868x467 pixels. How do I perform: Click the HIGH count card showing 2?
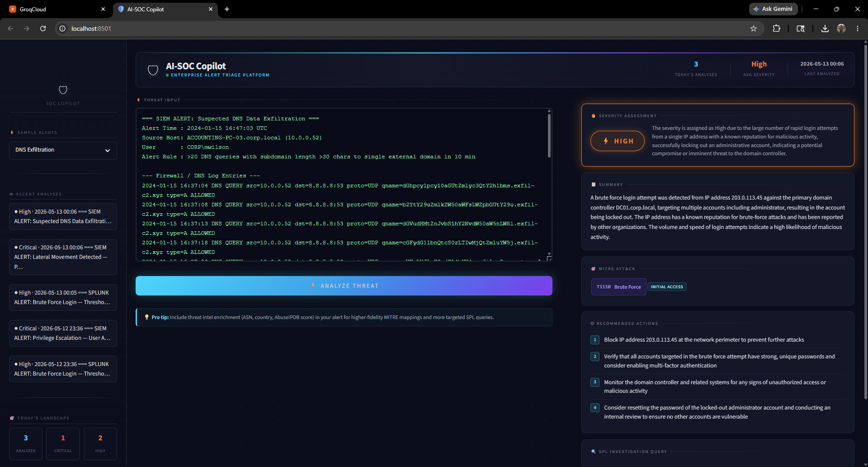(100, 444)
